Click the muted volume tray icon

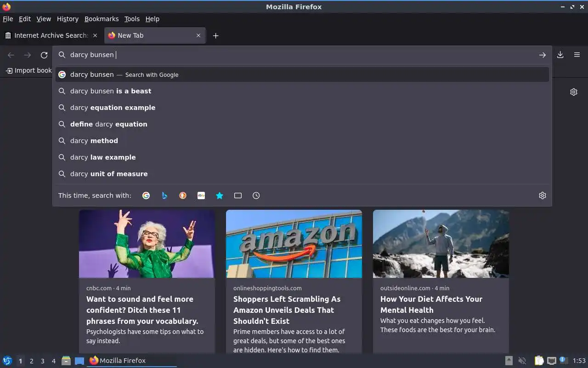pos(522,361)
